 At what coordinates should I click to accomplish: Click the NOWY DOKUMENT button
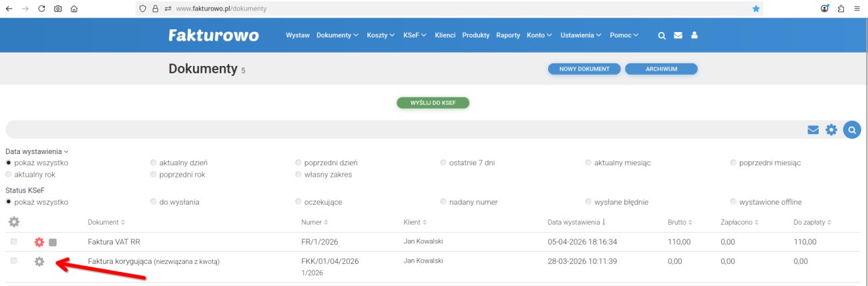tap(584, 69)
